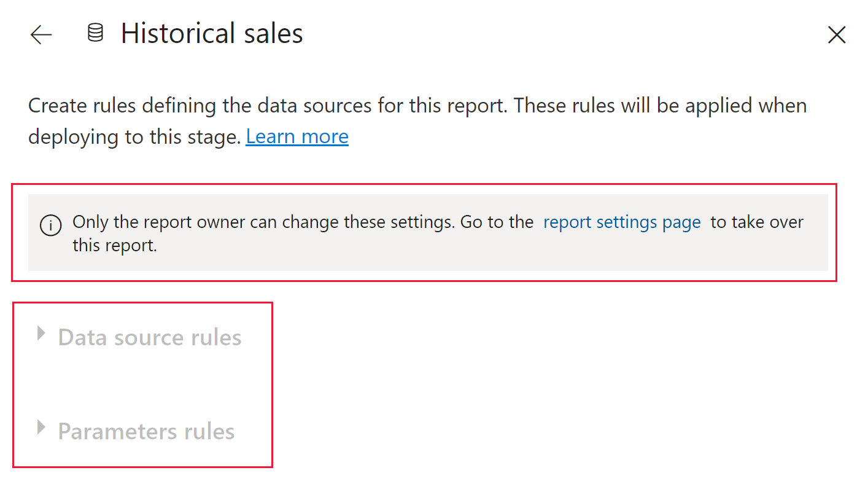Close the Historical sales panel
Viewport: 868px width, 497px height.
837,35
